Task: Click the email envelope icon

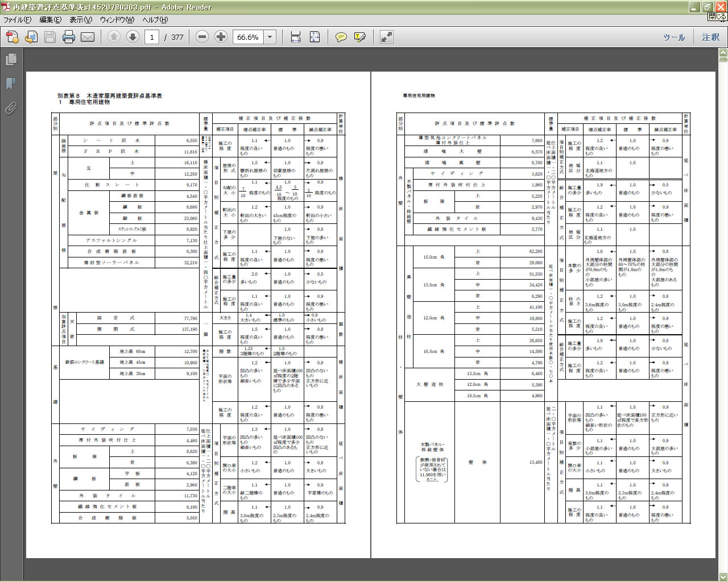Action: tap(88, 37)
